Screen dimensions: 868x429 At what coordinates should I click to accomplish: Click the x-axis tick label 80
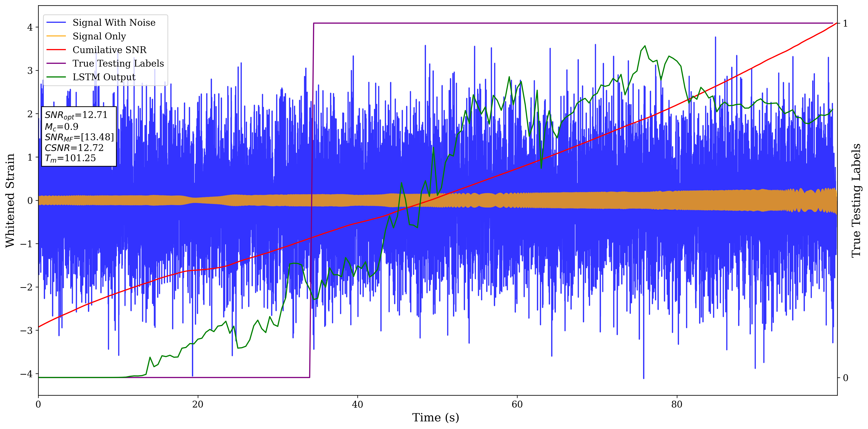coord(677,404)
